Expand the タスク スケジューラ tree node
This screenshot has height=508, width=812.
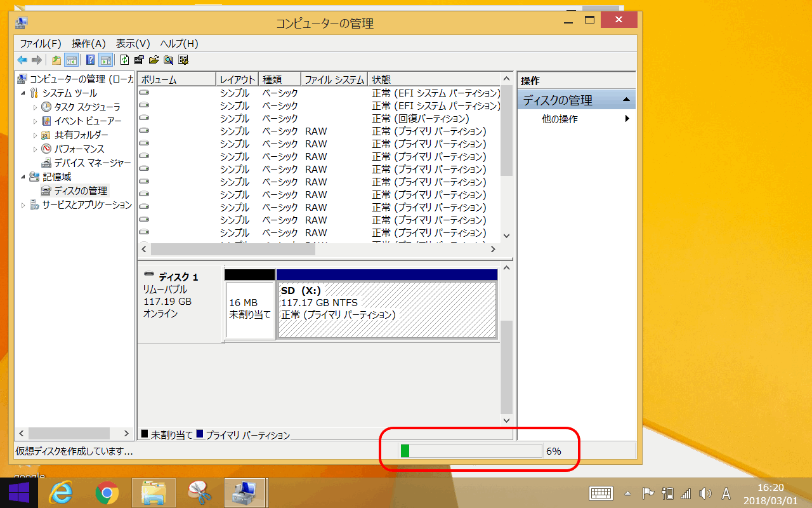click(x=35, y=107)
